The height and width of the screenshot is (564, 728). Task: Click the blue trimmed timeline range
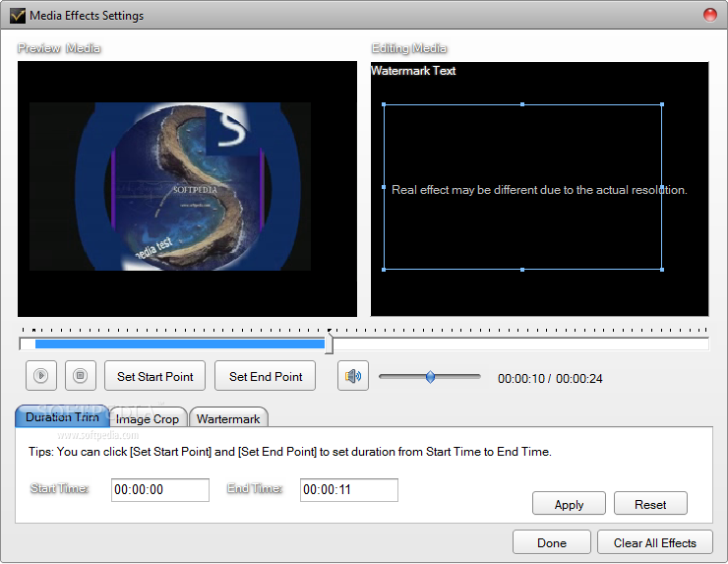(180, 344)
